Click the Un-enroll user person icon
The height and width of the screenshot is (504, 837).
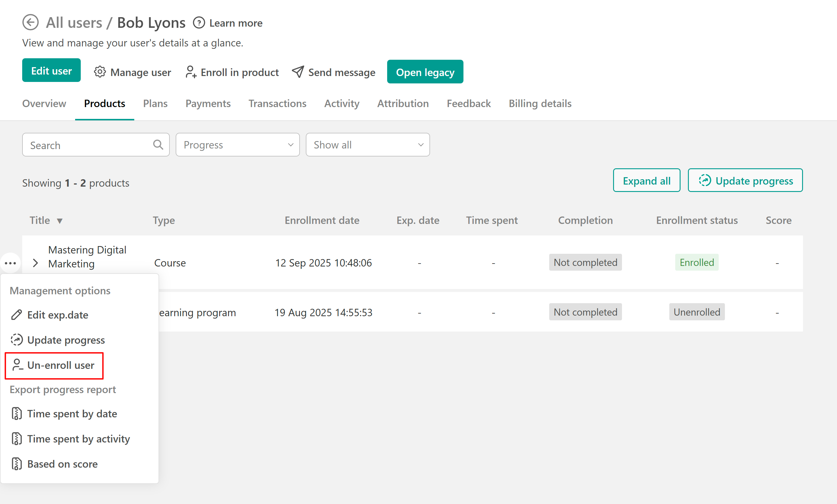coord(17,365)
